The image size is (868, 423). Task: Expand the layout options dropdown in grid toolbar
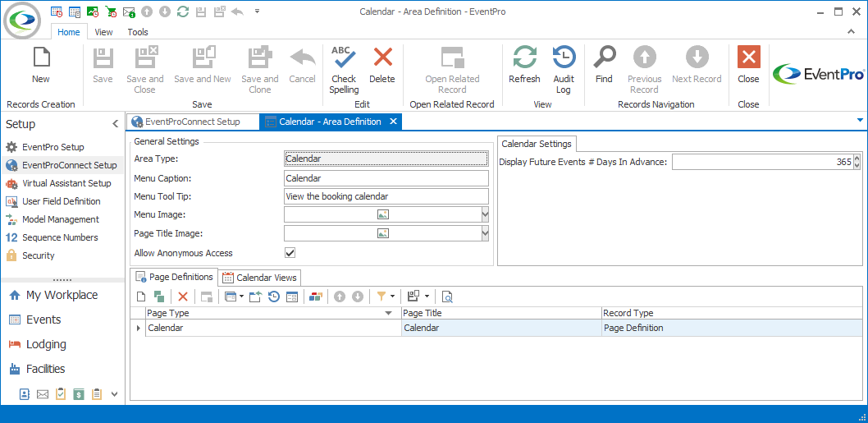(427, 297)
